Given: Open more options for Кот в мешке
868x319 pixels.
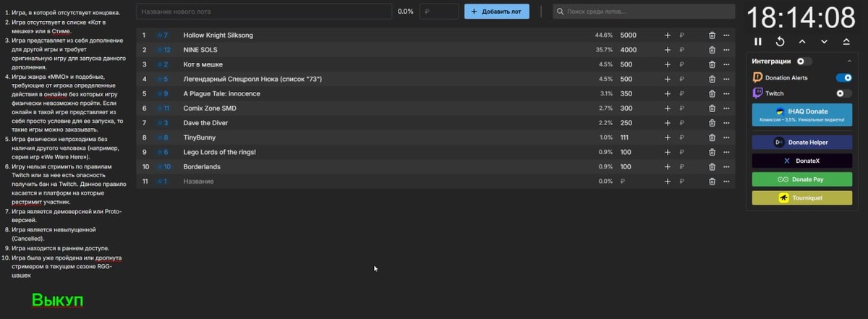Looking at the screenshot, I should coord(726,64).
